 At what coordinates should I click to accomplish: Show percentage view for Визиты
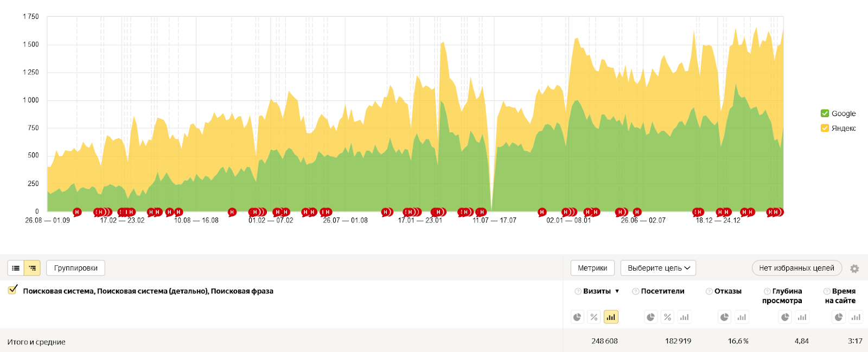point(594,317)
